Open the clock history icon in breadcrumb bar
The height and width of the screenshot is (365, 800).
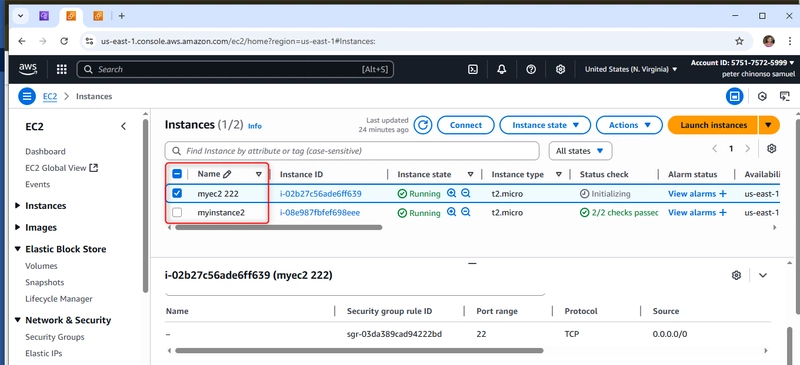(762, 96)
